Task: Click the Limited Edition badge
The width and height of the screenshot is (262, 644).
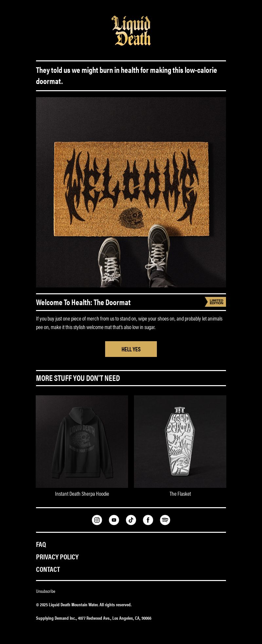Action: pos(215,302)
